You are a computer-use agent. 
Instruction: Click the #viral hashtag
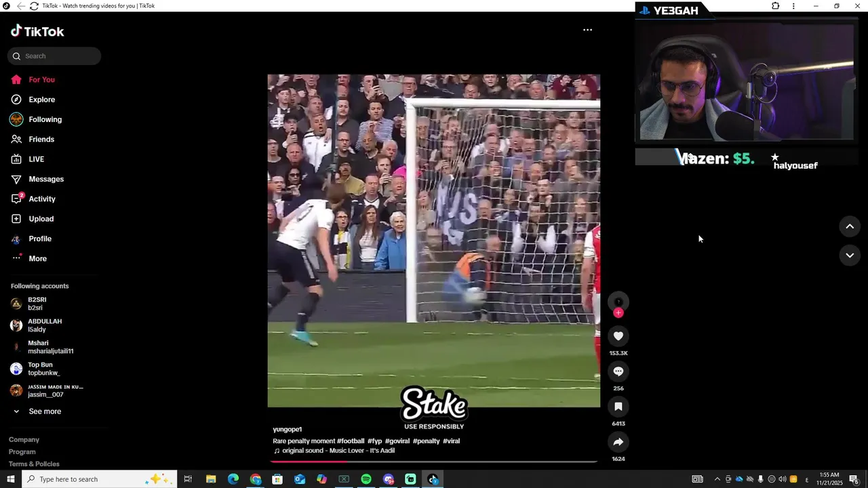point(452,441)
